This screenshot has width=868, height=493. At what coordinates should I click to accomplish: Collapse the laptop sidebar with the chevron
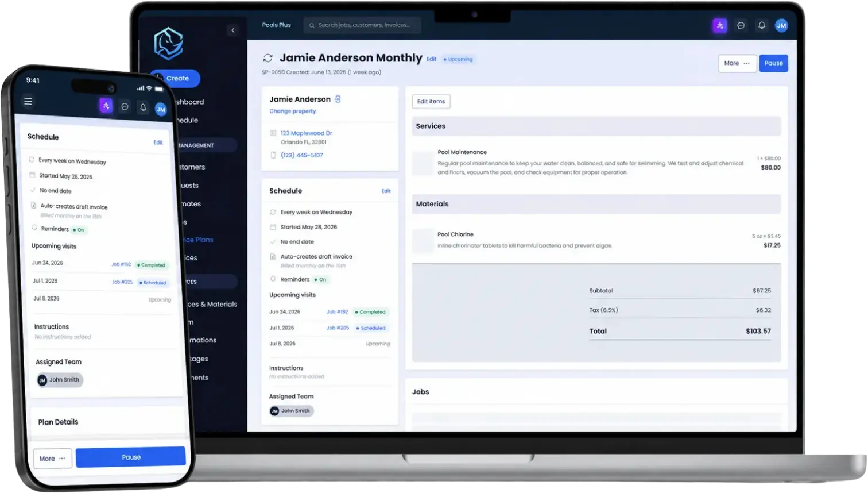click(232, 30)
